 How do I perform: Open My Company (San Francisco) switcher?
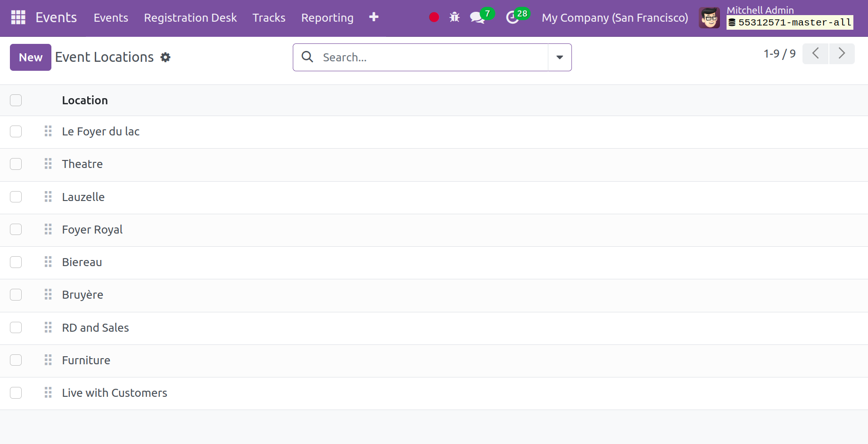pos(615,18)
